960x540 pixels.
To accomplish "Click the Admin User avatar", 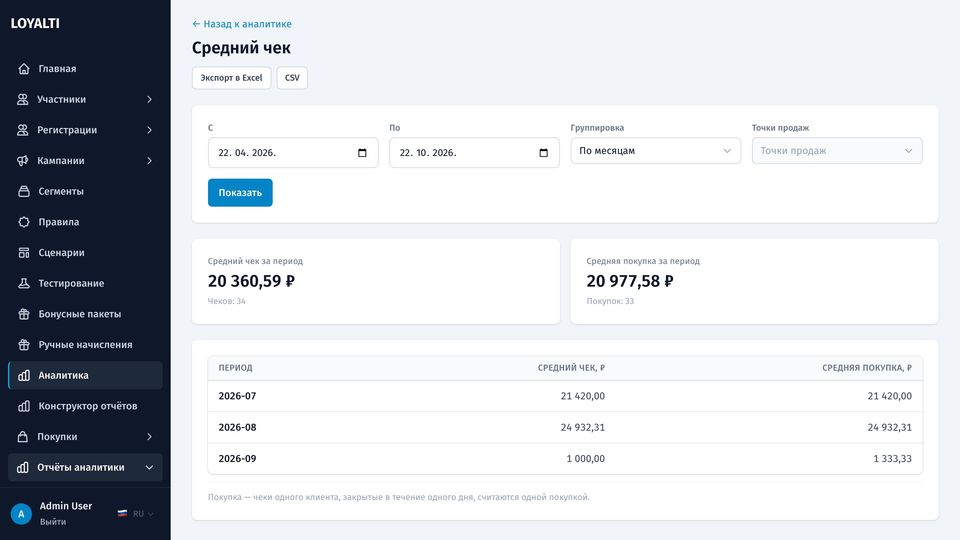I will [21, 514].
